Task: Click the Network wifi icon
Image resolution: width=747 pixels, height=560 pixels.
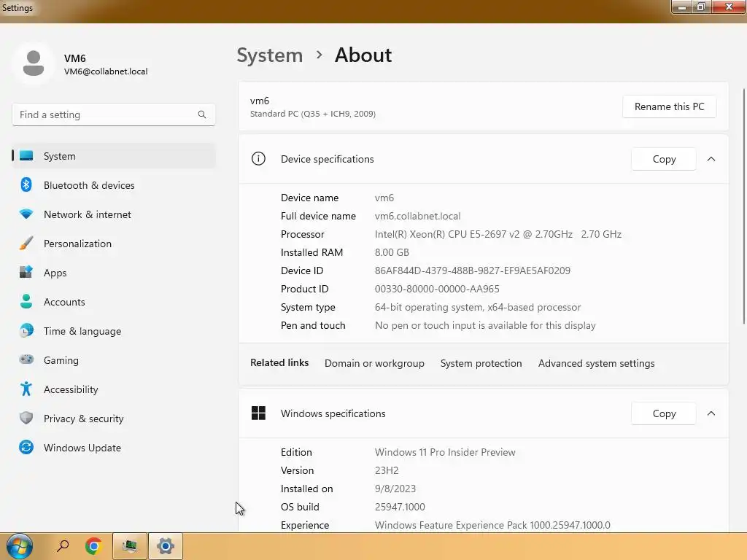Action: pos(26,214)
